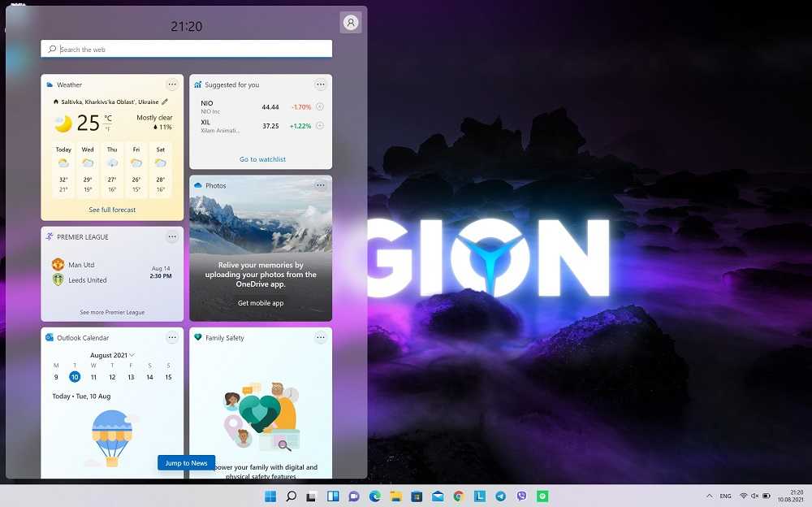Open Photos widget more options

tap(321, 185)
